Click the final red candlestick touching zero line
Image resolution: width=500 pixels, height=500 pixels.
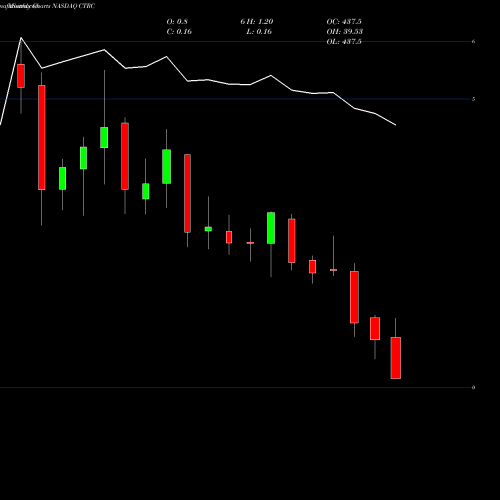tap(396, 358)
